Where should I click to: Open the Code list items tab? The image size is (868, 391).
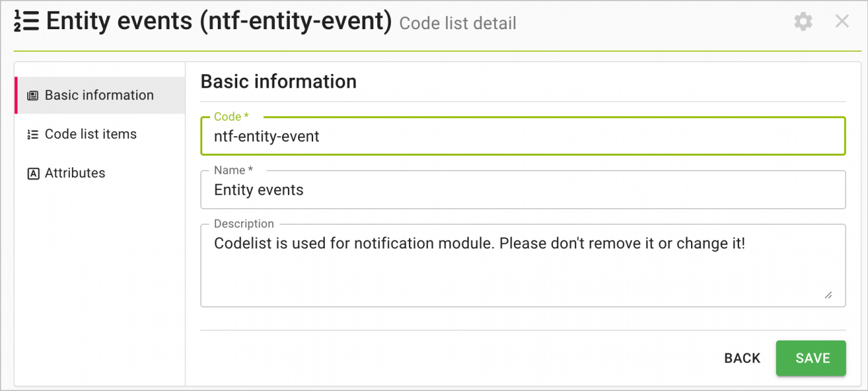tap(100, 134)
